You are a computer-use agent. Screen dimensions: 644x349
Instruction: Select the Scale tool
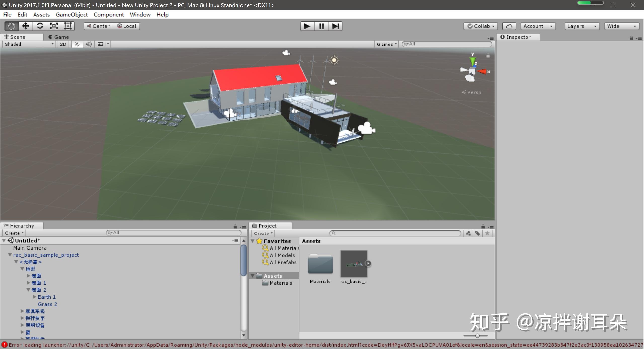54,26
